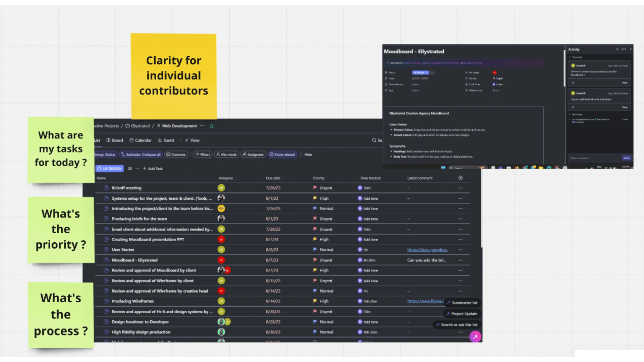The width and height of the screenshot is (644, 362).
Task: Open Subtasks: Collapse all dropdown
Action: pyautogui.click(x=141, y=155)
